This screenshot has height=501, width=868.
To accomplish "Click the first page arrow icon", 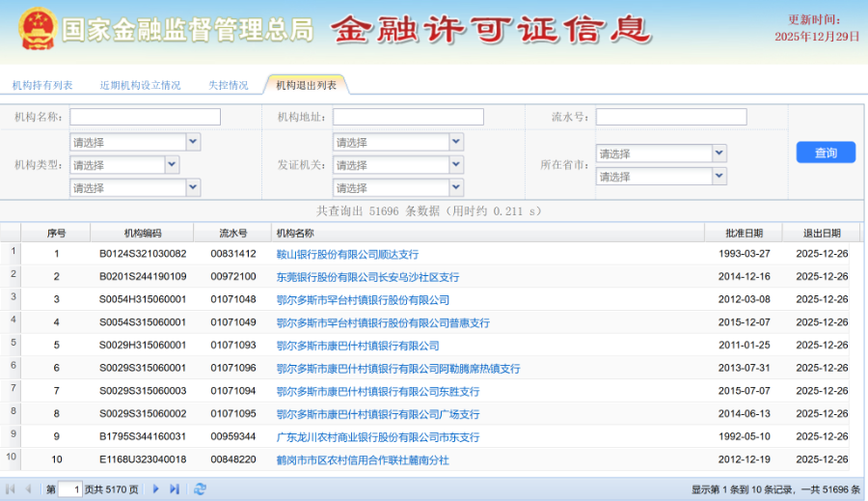I will tap(11, 489).
